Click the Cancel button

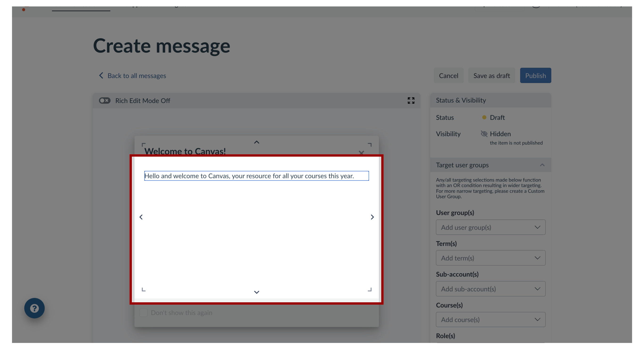click(449, 76)
